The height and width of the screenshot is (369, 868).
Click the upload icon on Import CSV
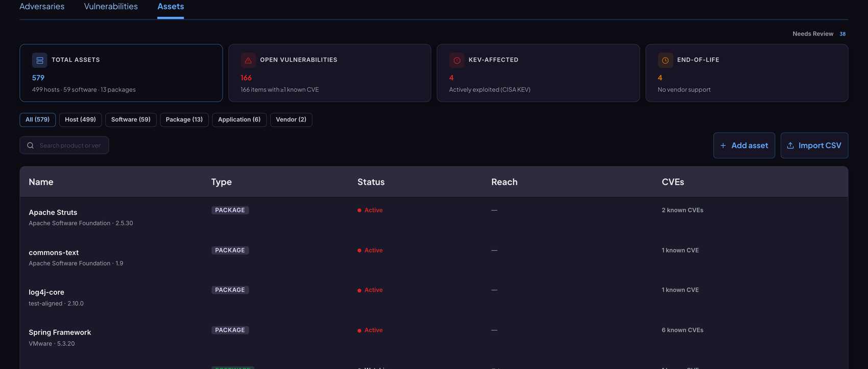[790, 146]
